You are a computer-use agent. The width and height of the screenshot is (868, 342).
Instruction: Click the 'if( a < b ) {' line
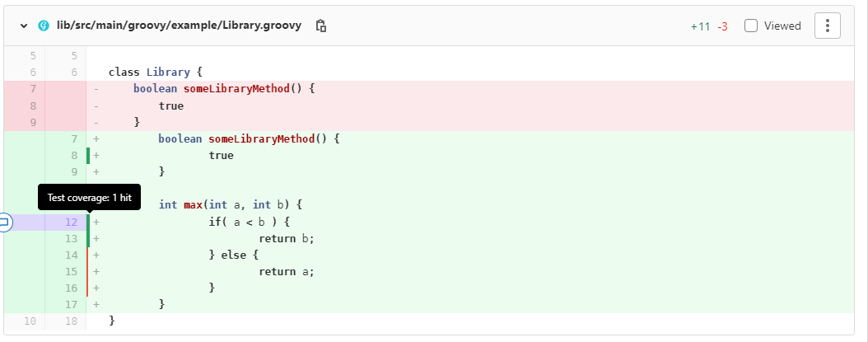click(249, 223)
